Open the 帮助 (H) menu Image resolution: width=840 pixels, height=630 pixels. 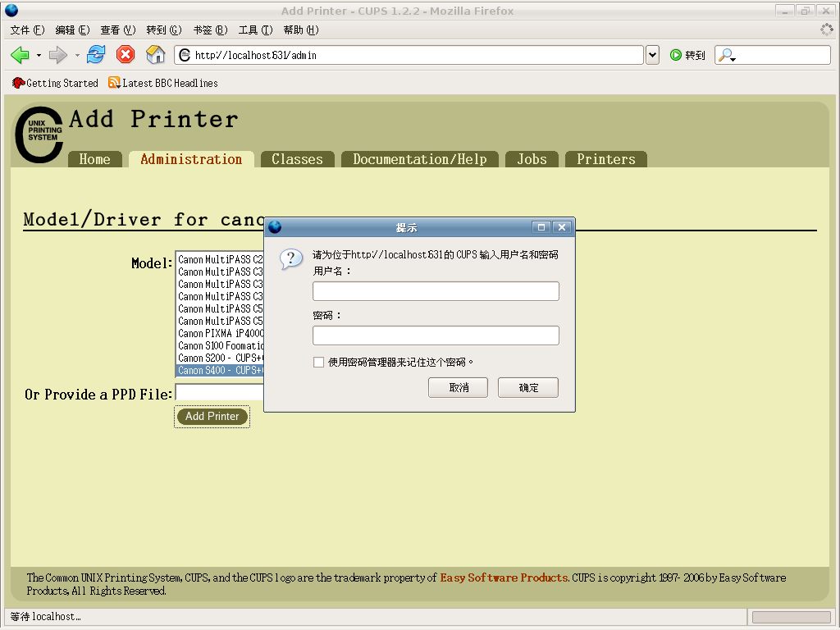click(x=301, y=30)
